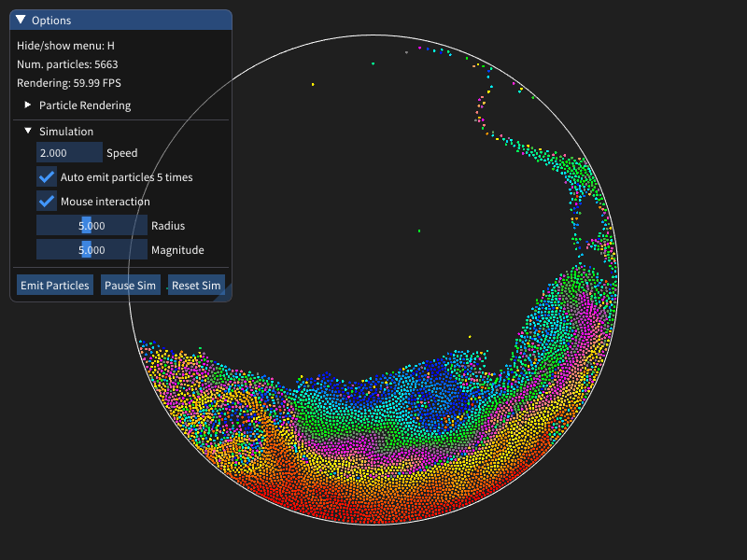The width and height of the screenshot is (747, 560).
Task: Collapse the Options window with the triangle
Action: tap(21, 20)
